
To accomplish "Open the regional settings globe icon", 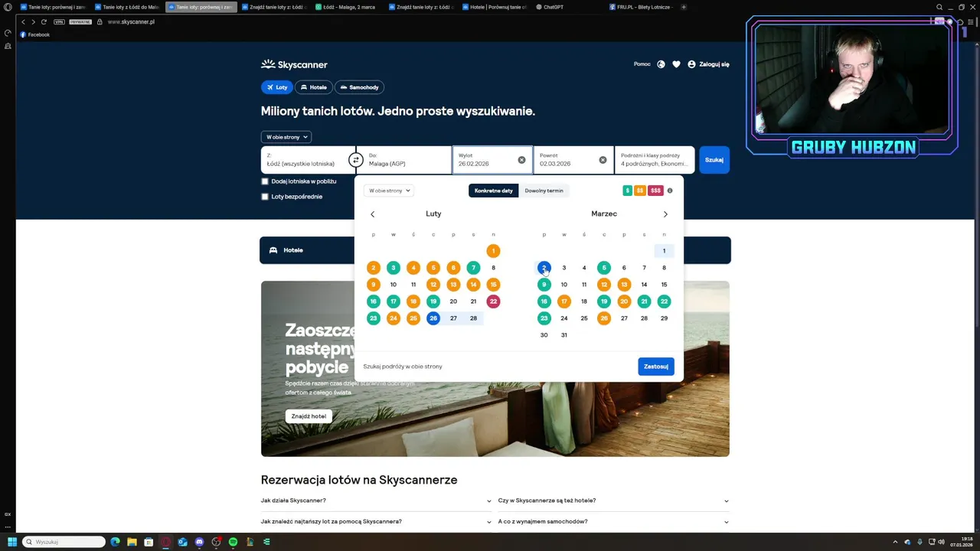I will tap(661, 64).
